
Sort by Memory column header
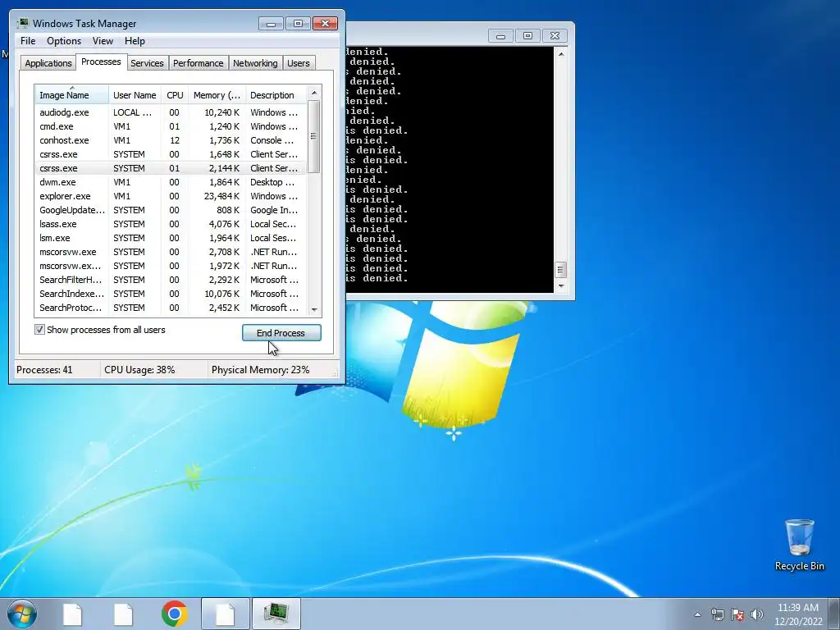click(217, 95)
